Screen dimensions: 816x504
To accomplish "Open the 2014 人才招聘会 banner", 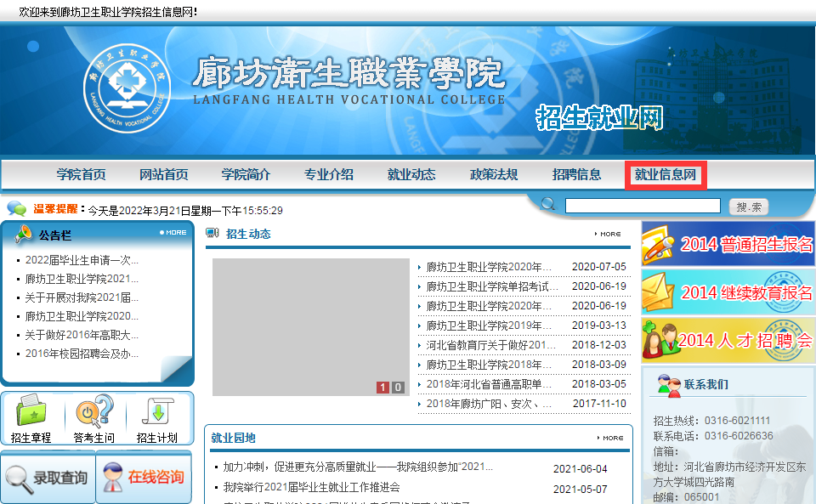I will pos(728,340).
